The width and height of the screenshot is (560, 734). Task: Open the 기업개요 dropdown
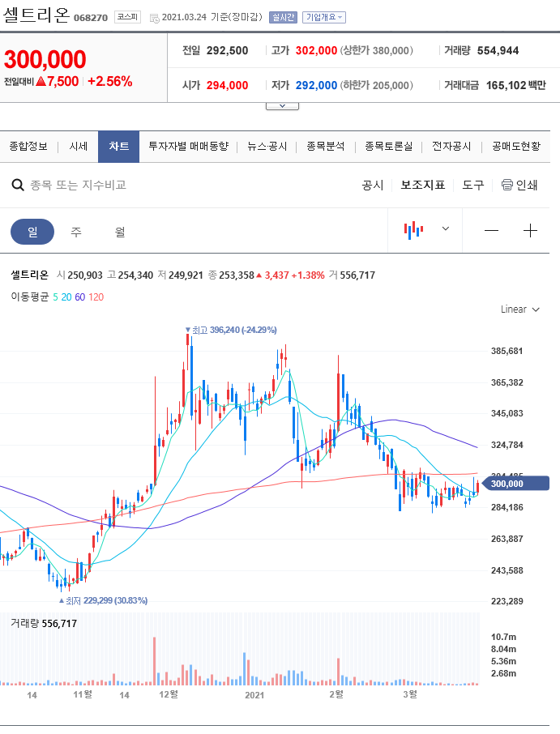pos(324,17)
